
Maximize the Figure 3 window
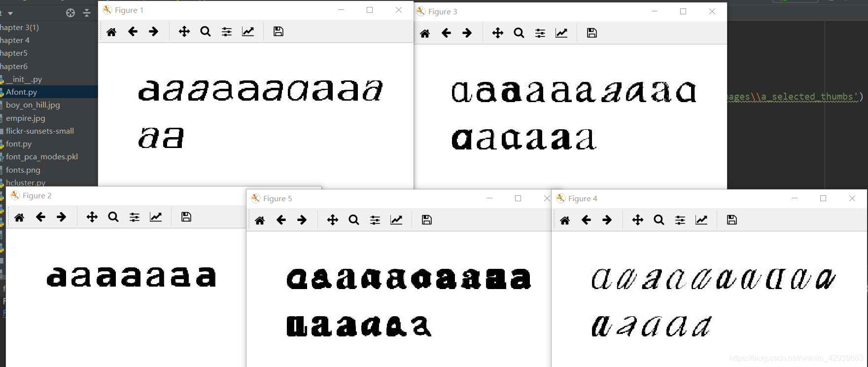click(683, 11)
